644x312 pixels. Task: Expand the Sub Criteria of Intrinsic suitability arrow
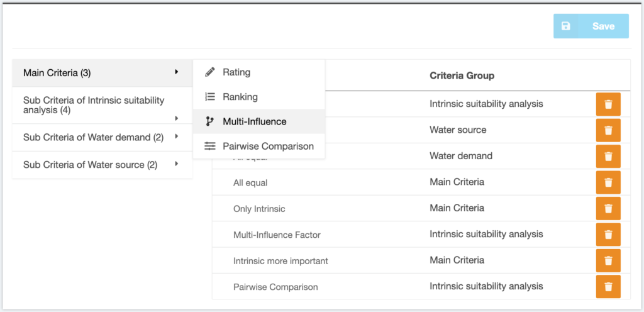(x=177, y=118)
